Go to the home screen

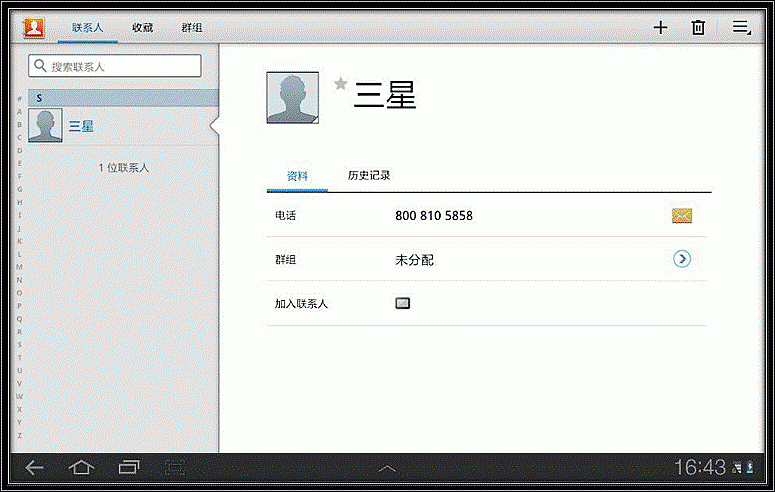pyautogui.click(x=81, y=467)
